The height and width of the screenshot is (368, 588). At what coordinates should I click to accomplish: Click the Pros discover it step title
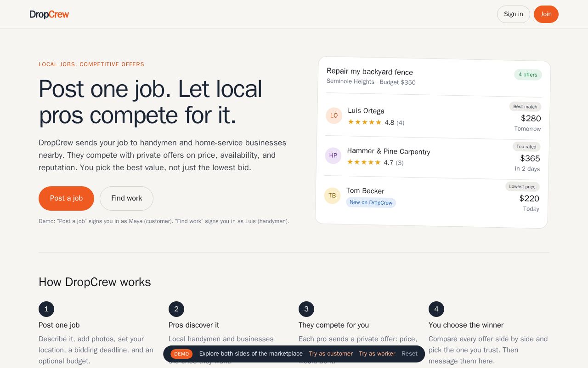(194, 325)
